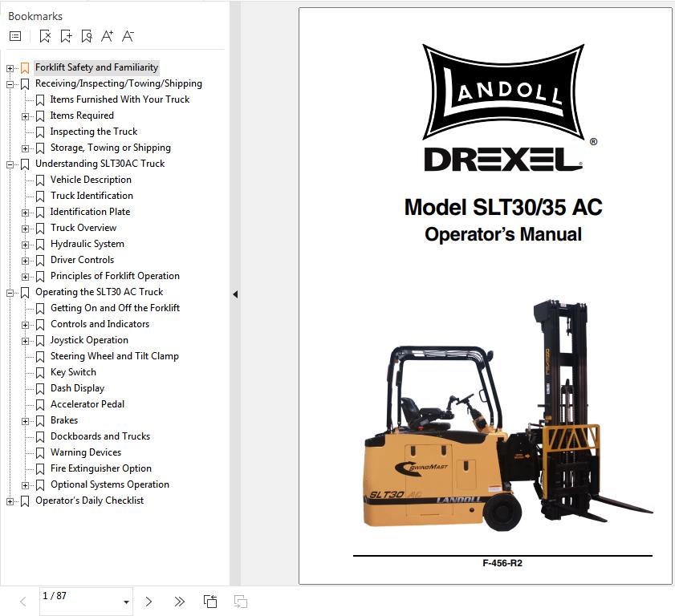Open Dockboards and Trucks bookmark
The image size is (675, 616).
click(x=100, y=436)
